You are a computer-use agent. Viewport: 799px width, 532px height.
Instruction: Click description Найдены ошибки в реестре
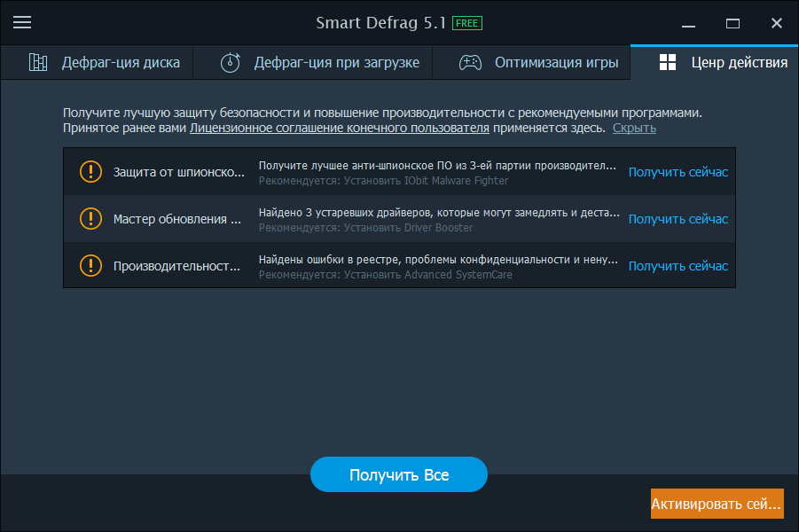(x=438, y=260)
